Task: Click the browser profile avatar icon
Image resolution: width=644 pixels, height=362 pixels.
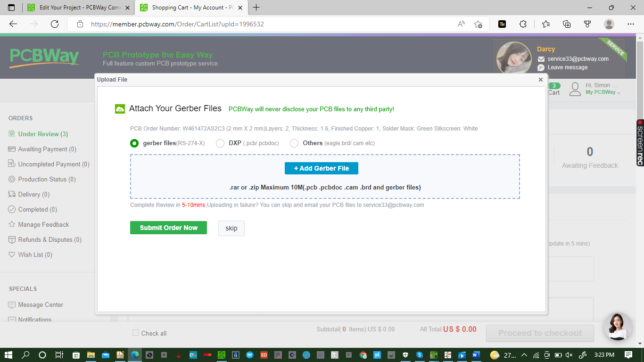Action: 609,24
